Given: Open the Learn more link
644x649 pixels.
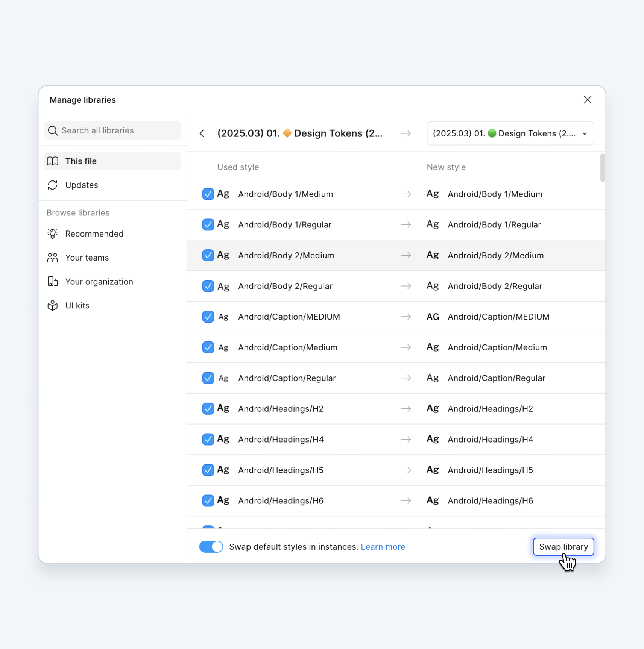Looking at the screenshot, I should (383, 547).
